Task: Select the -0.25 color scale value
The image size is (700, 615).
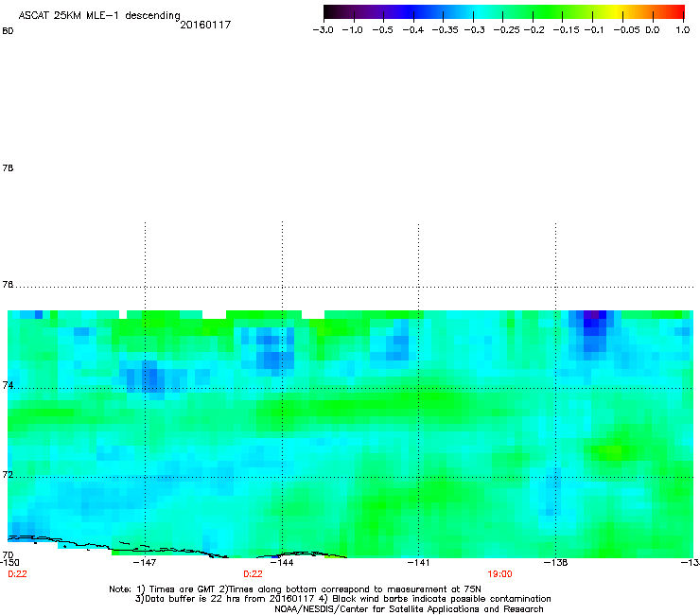Action: click(x=507, y=30)
